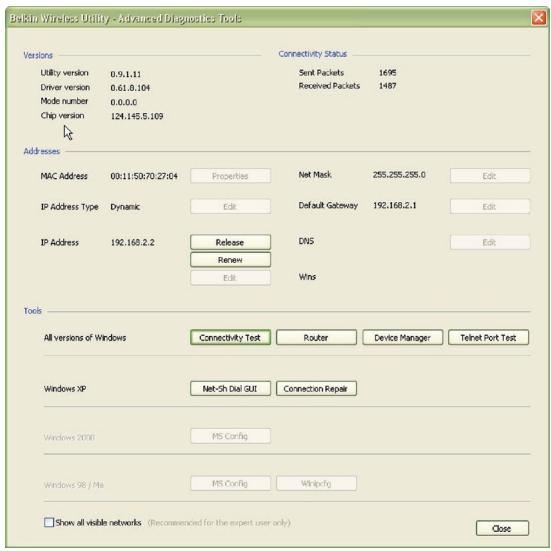Click the Release button for IP Address
The image size is (551, 551).
tap(230, 242)
